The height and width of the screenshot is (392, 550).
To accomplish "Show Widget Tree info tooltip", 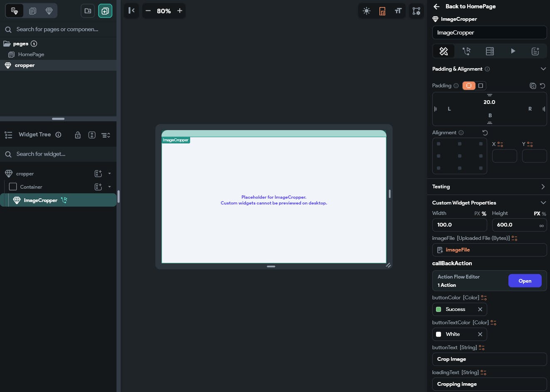I will (x=58, y=135).
